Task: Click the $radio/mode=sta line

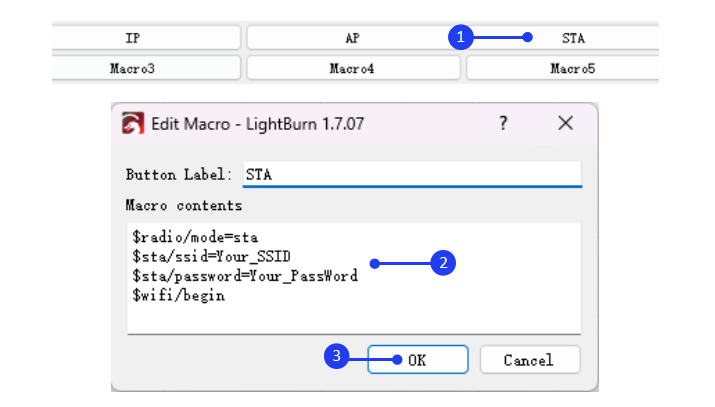Action: tap(195, 237)
